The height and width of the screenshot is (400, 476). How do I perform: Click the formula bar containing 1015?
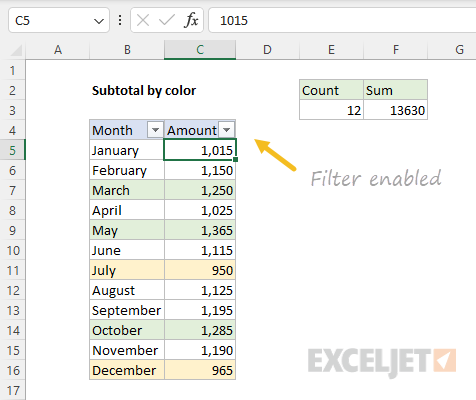[342, 21]
